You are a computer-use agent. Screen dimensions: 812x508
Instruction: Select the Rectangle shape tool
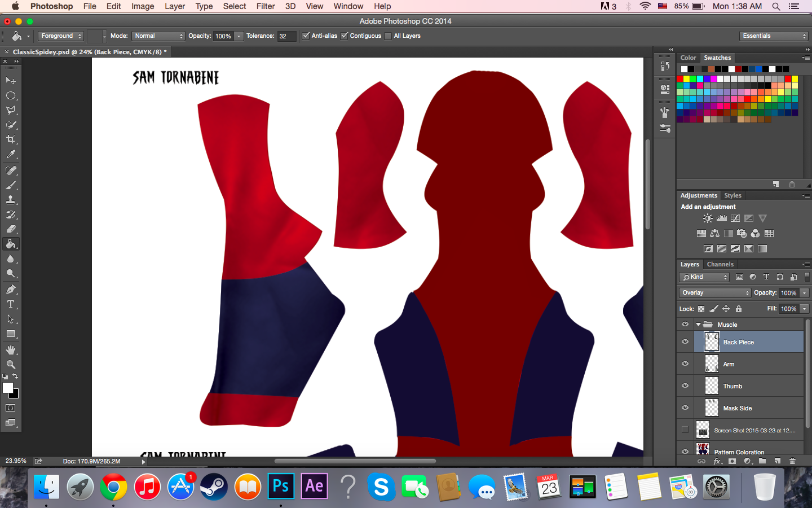[x=11, y=334]
